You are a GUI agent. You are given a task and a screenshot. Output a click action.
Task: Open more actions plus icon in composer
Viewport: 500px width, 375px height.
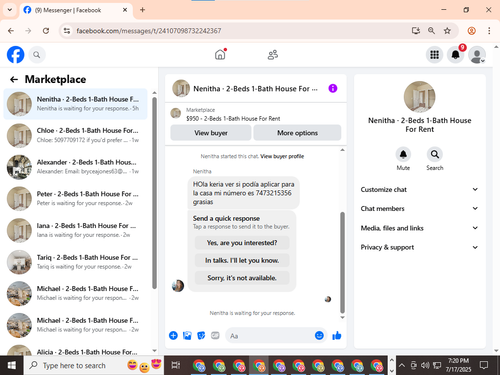coord(173,335)
